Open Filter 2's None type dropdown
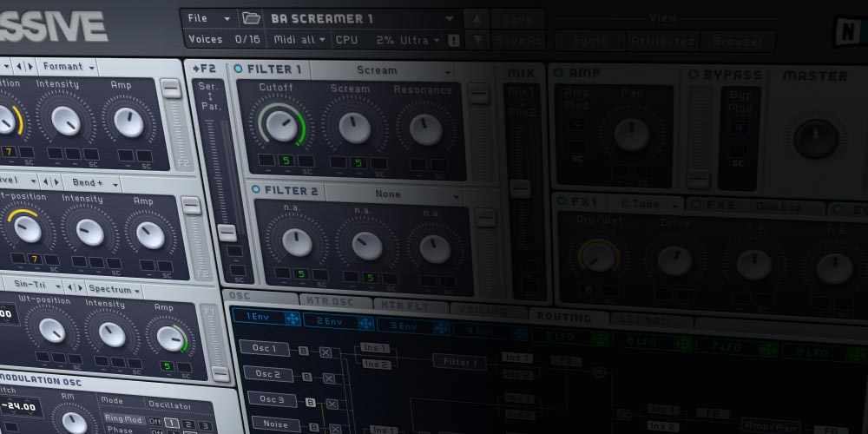Image resolution: width=868 pixels, height=434 pixels. pos(395,194)
